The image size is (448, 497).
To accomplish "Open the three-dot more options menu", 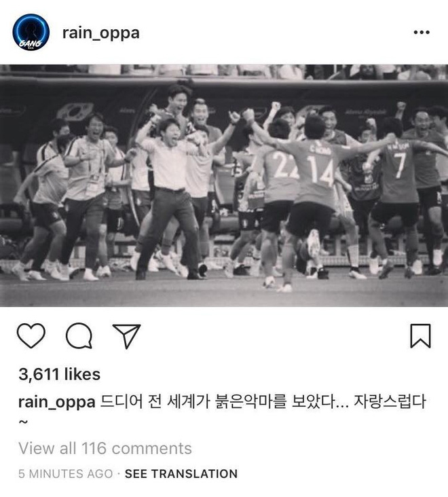I will point(422,32).
